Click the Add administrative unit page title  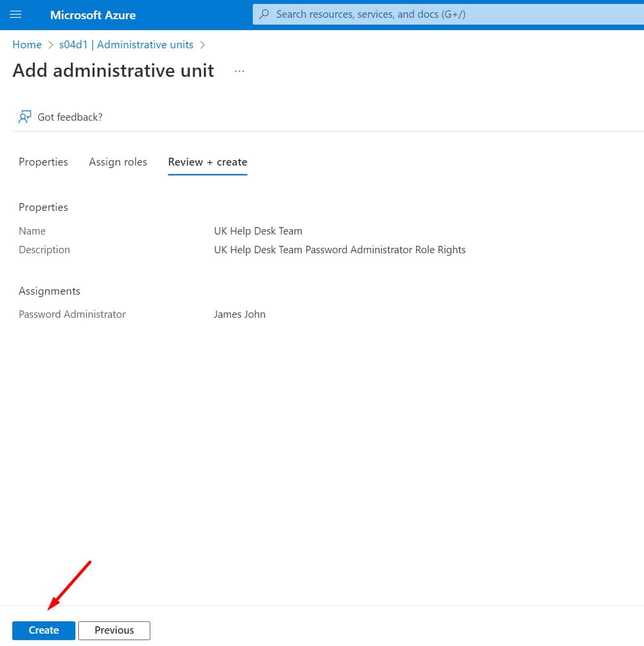point(113,70)
